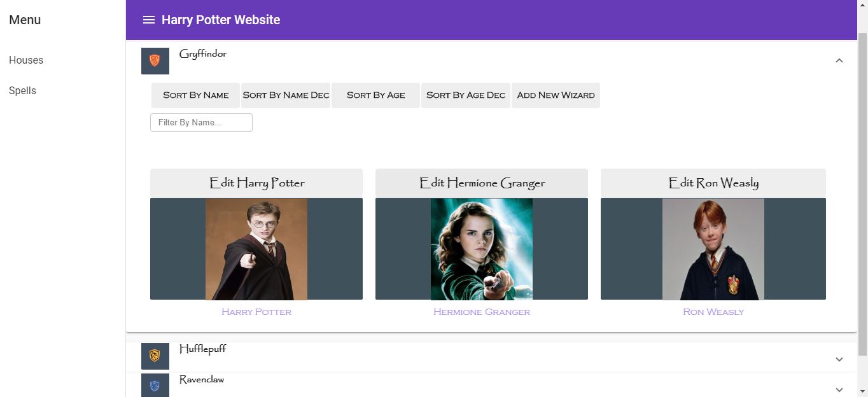Screen dimensions: 868x397
Task: Select Hermione Granger's photo
Action: [x=482, y=249]
